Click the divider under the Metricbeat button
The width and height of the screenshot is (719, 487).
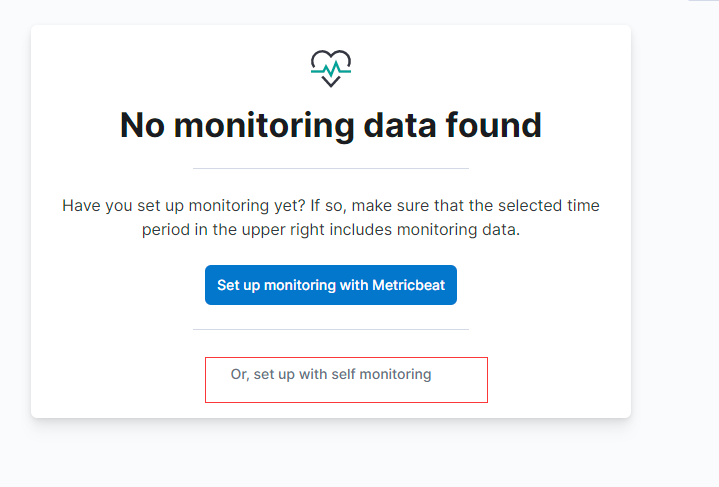[331, 329]
